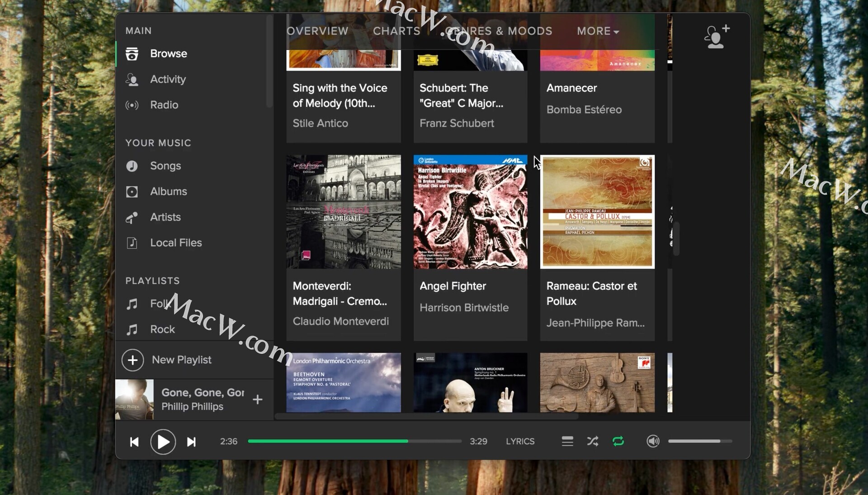
Task: Open the Angel Fighter title
Action: [x=453, y=286]
